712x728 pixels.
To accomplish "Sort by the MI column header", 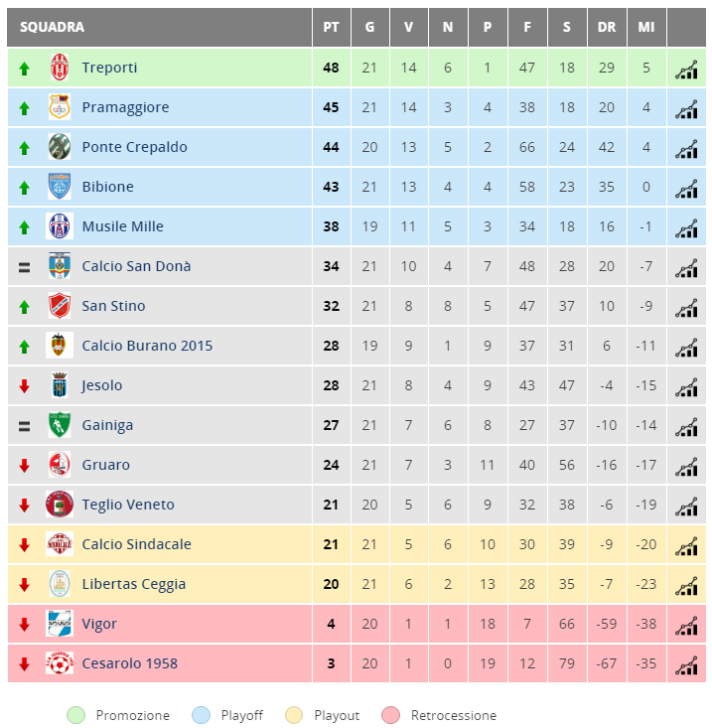I will tap(646, 27).
